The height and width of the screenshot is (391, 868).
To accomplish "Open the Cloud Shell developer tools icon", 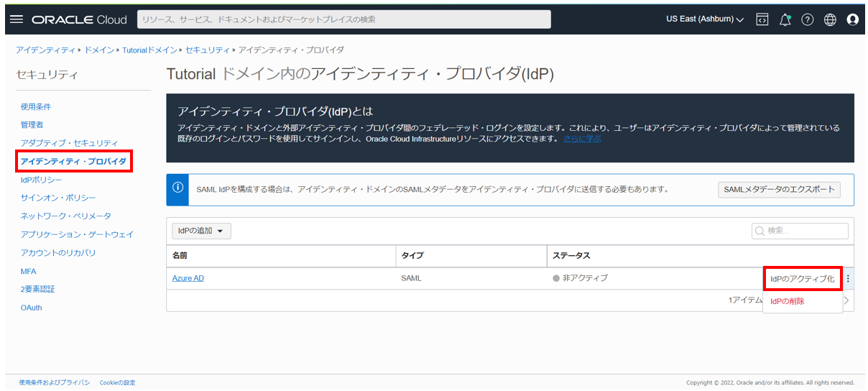I will (762, 19).
